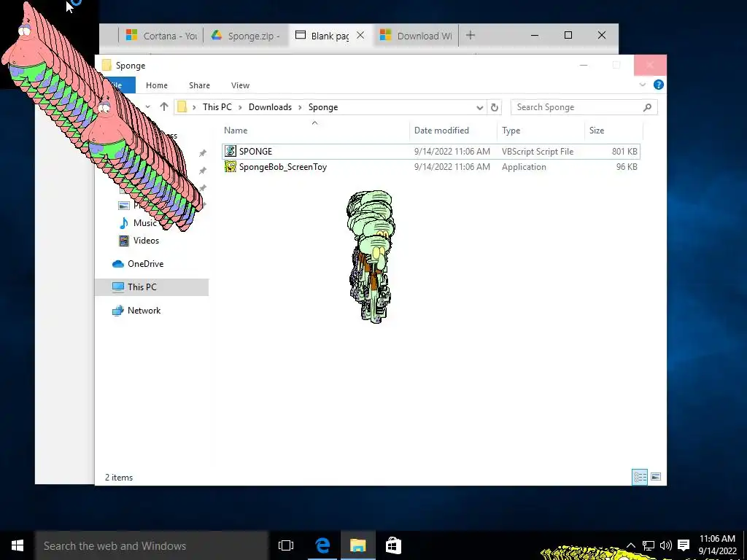The height and width of the screenshot is (560, 747).
Task: Open the Home ribbon tab
Action: click(157, 85)
